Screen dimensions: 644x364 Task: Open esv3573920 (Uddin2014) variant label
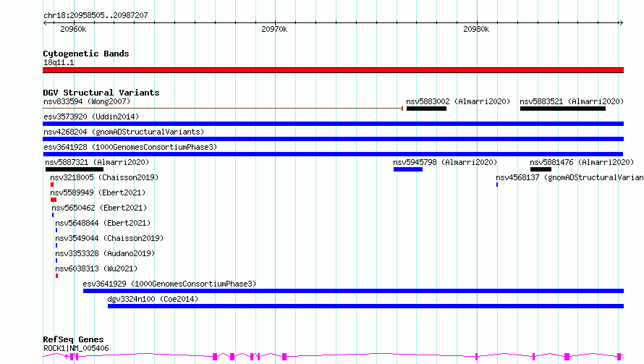(x=91, y=117)
